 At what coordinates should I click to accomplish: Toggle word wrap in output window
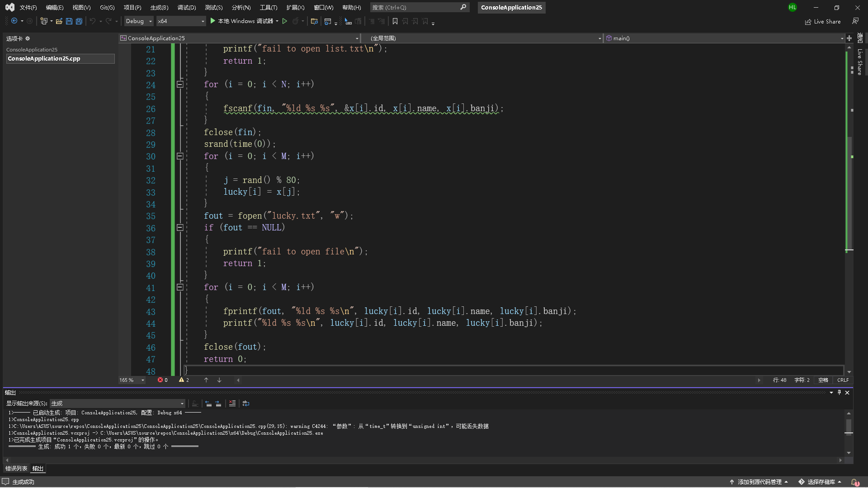[x=246, y=404]
